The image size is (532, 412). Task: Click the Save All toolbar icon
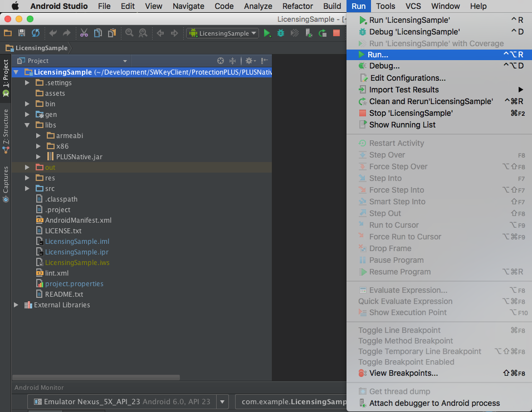(21, 33)
